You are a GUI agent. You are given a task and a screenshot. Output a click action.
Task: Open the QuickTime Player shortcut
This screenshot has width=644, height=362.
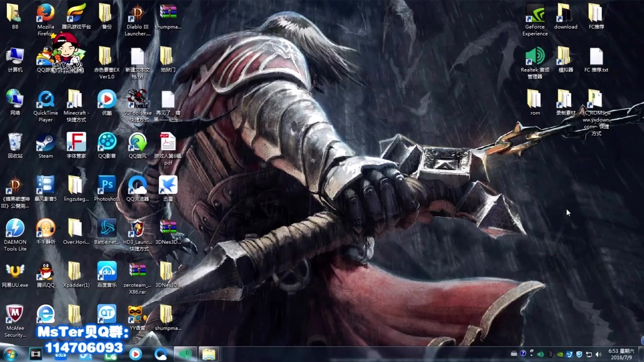[45, 106]
